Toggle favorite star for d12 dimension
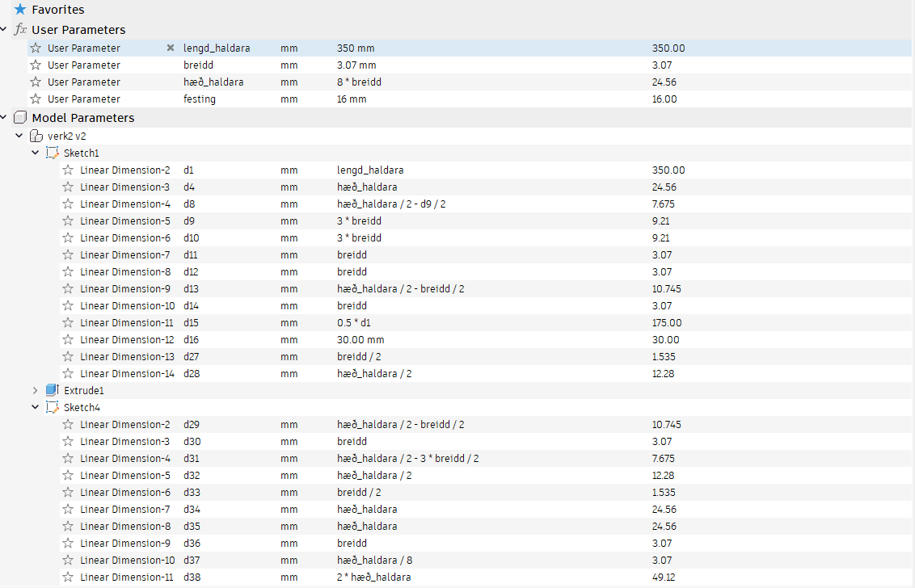This screenshot has width=915, height=588. pos(68,271)
